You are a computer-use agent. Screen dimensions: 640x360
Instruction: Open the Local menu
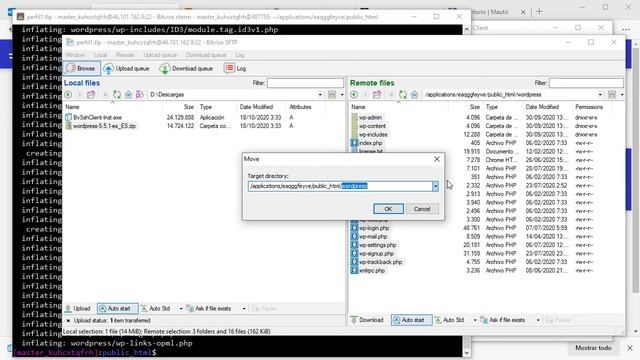(x=100, y=55)
